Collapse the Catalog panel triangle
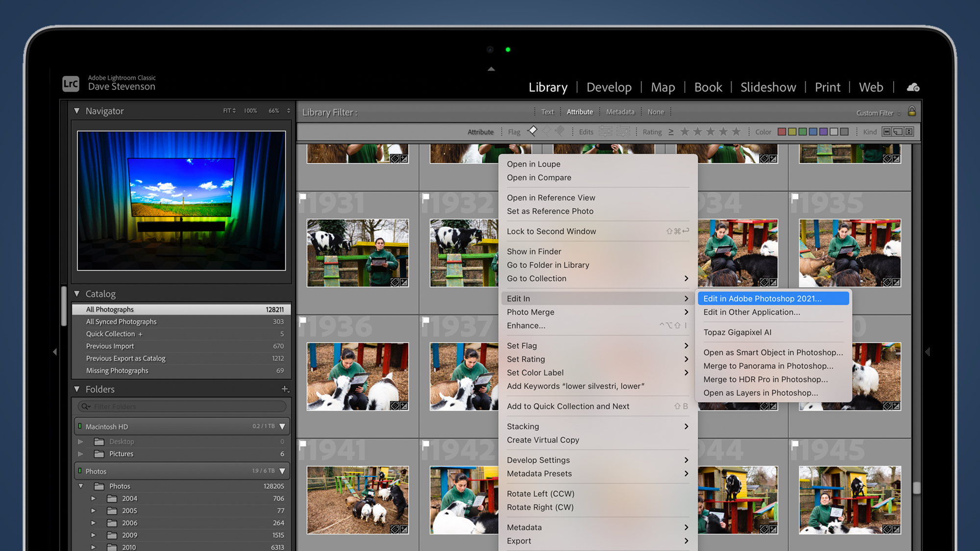980x551 pixels. pos(77,293)
